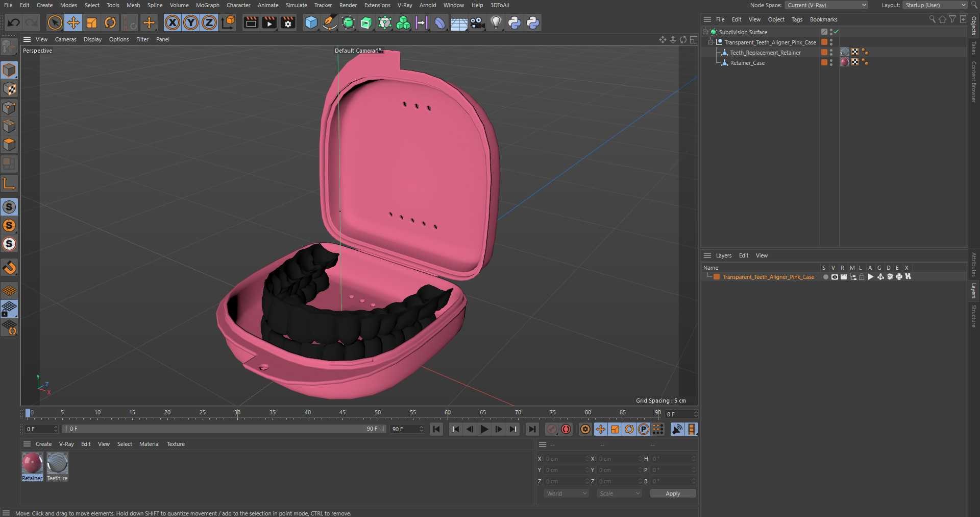Click the purple Linear Field icon
The width and height of the screenshot is (980, 517).
[x=422, y=22]
